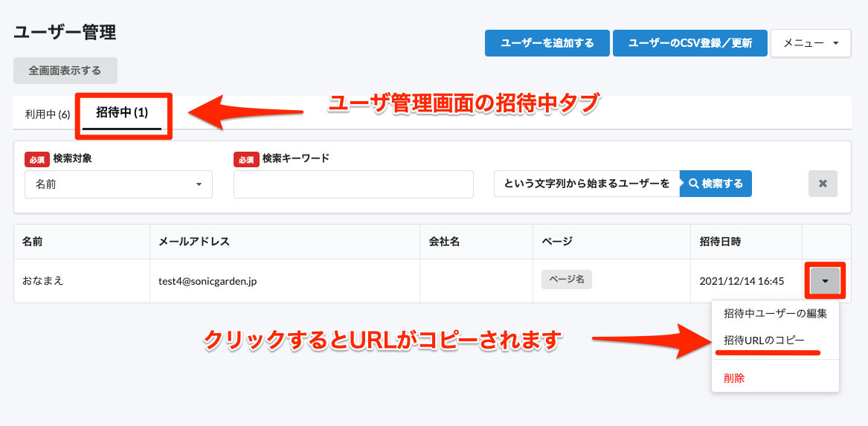Screen dimensions: 868x426
Task: Click the ユーザーを追加する button
Action: (547, 43)
